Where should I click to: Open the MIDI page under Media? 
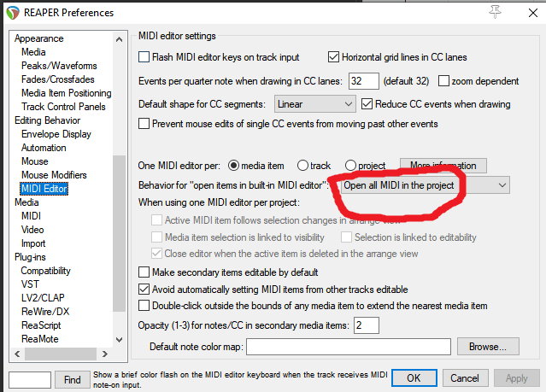[x=31, y=216]
